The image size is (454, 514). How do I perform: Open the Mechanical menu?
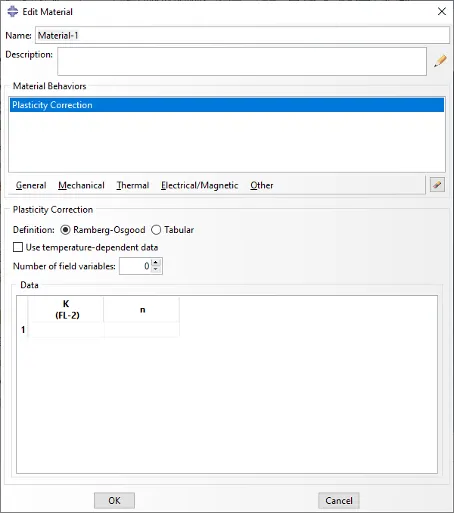(81, 185)
